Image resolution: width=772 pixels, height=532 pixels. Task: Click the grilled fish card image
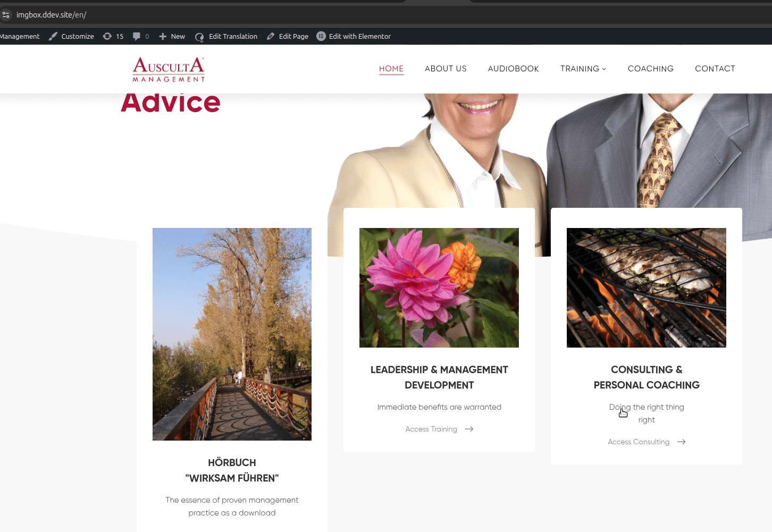click(647, 288)
